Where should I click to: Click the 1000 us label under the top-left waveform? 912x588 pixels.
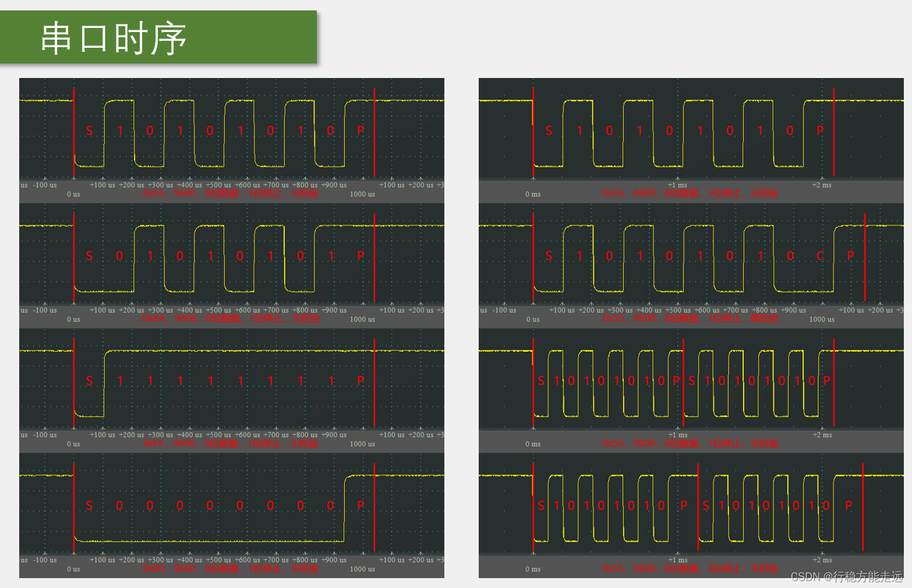click(x=362, y=194)
